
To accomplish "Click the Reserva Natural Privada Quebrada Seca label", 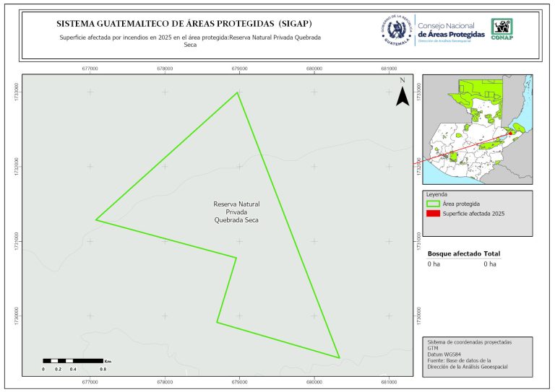I will coord(236,212).
